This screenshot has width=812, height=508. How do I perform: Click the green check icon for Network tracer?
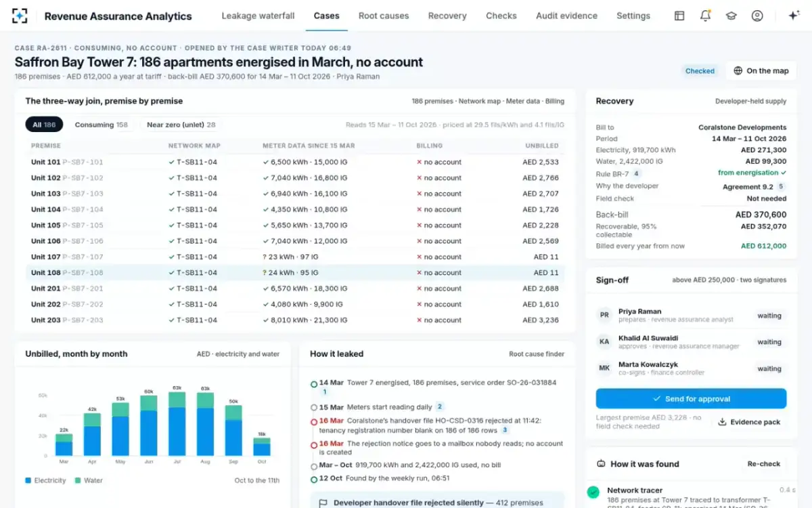coord(593,492)
